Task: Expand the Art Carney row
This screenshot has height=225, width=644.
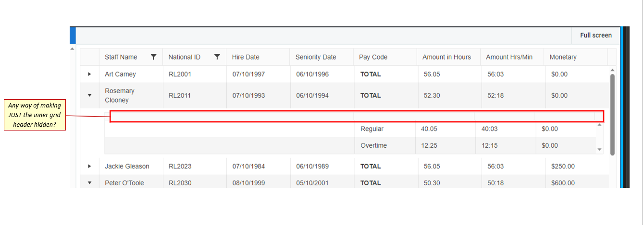Action: (x=89, y=74)
